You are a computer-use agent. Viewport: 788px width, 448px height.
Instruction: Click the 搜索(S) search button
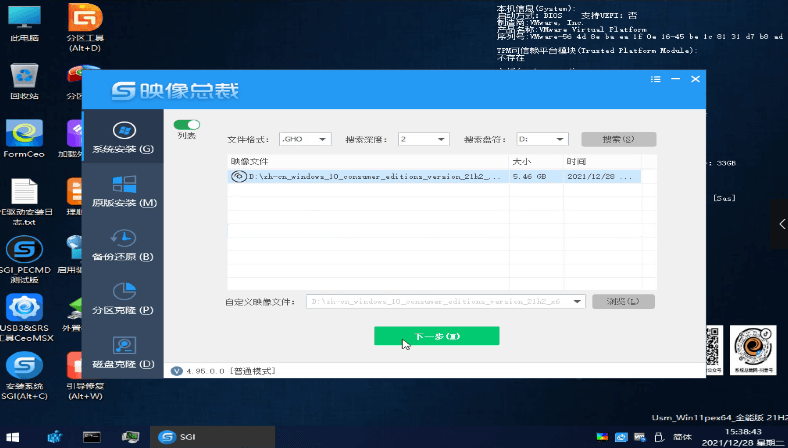coord(619,139)
